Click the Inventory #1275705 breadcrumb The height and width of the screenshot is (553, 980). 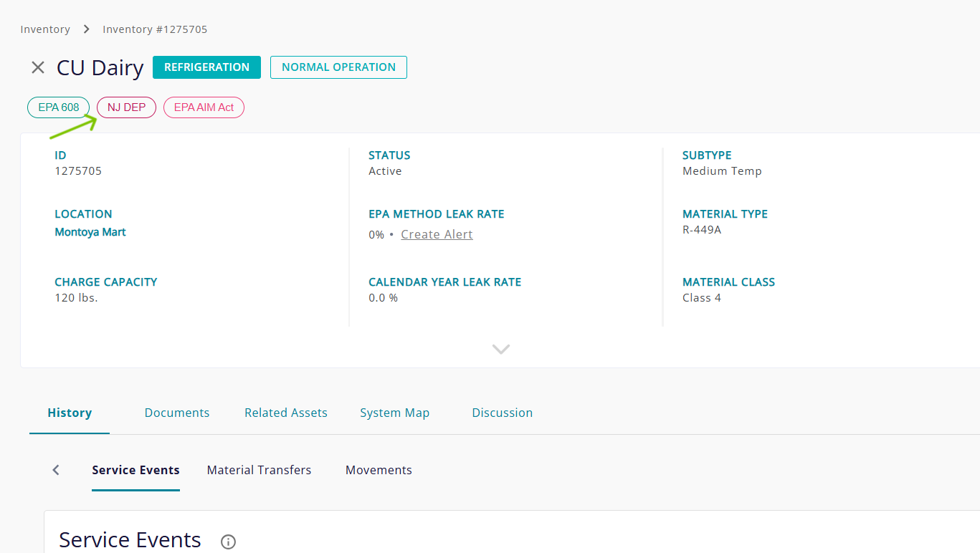tap(155, 29)
